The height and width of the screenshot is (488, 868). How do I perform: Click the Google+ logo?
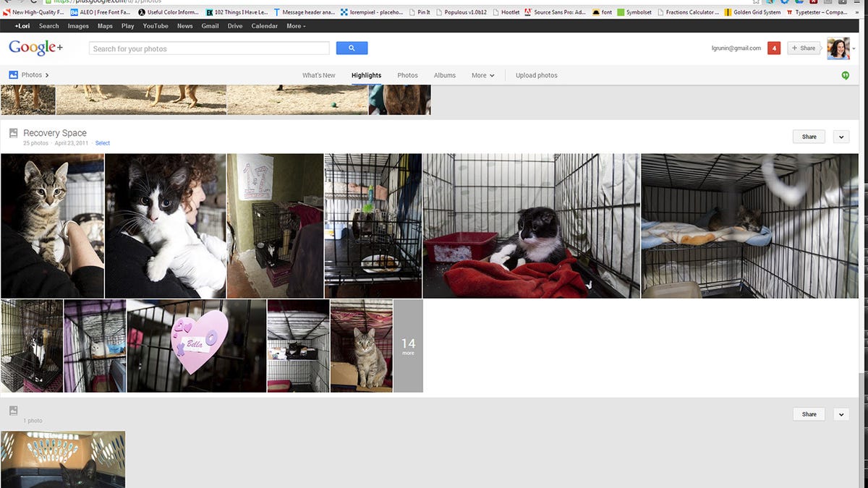pyautogui.click(x=35, y=48)
